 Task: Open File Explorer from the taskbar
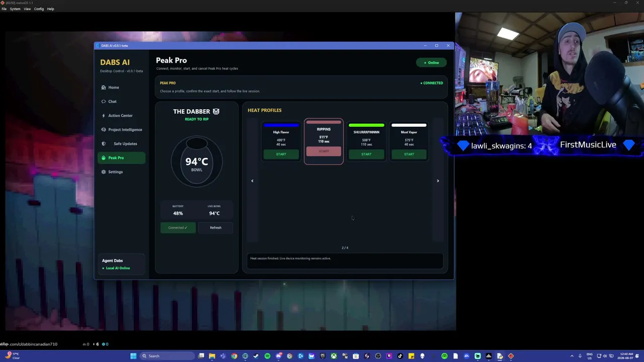coord(212,356)
